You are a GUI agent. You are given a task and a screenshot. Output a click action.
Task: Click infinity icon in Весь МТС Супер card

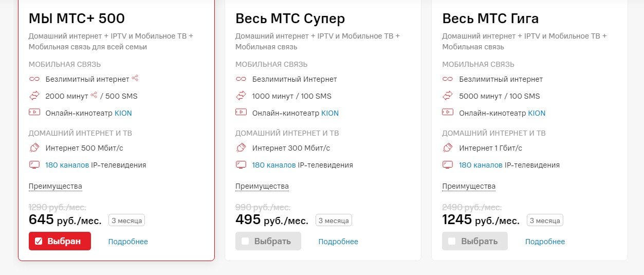tap(241, 79)
